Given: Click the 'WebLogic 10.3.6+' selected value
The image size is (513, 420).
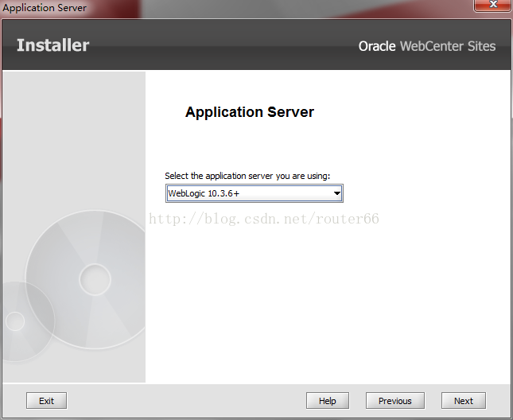Looking at the screenshot, I should pos(204,193).
